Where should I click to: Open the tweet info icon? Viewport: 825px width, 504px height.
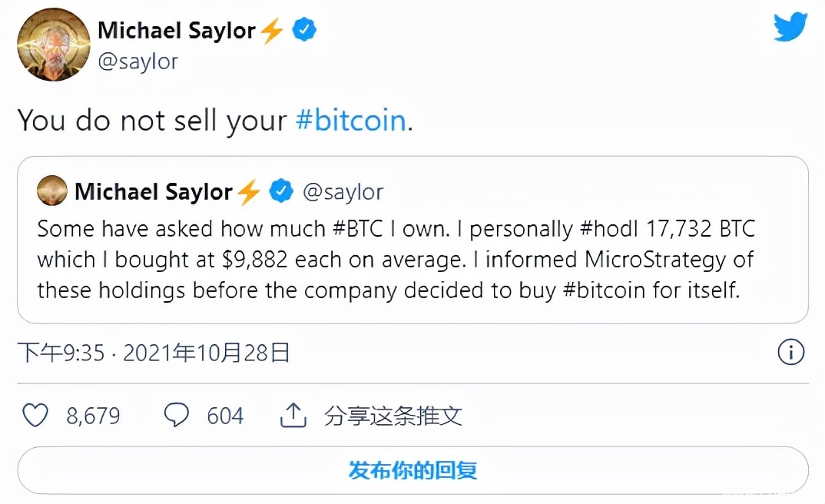(790, 353)
